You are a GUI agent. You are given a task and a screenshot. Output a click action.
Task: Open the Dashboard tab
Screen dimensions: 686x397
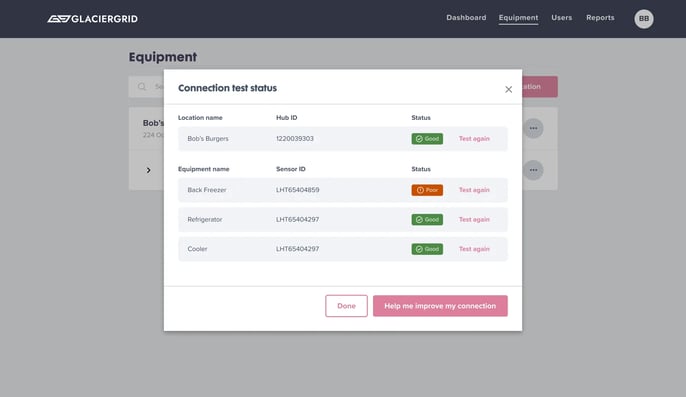pos(466,18)
